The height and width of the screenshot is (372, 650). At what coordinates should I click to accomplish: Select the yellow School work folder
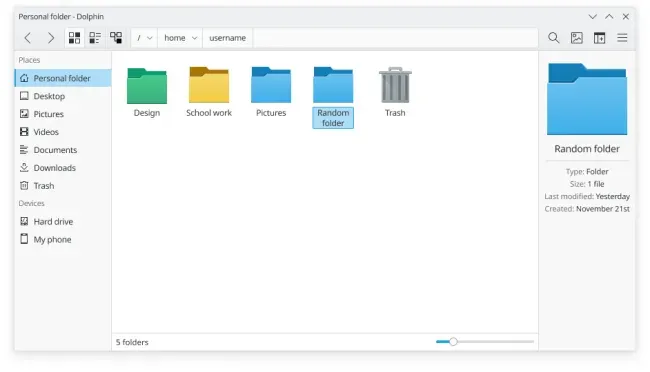pos(209,92)
